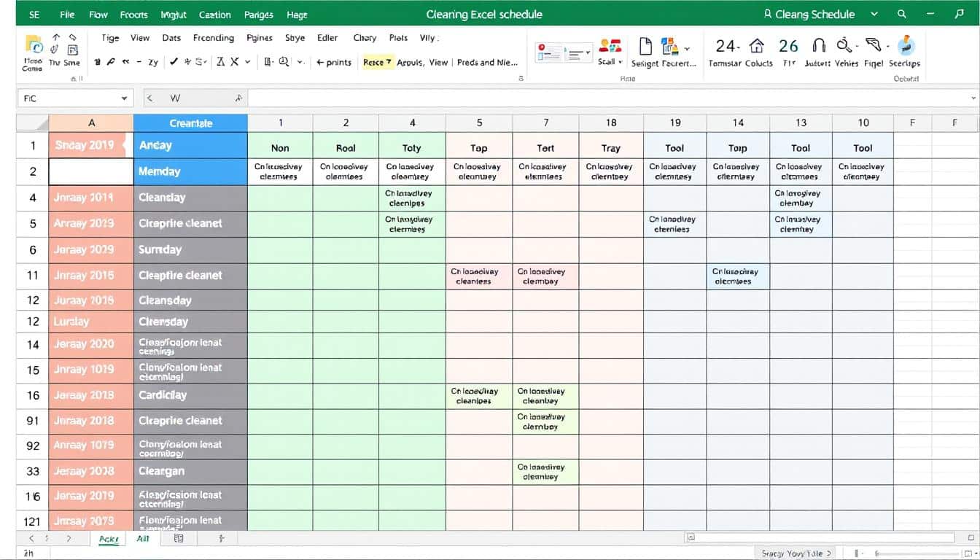Viewport: 980px width, 560px height.
Task: Click the people icon above Scall
Action: [x=610, y=46]
